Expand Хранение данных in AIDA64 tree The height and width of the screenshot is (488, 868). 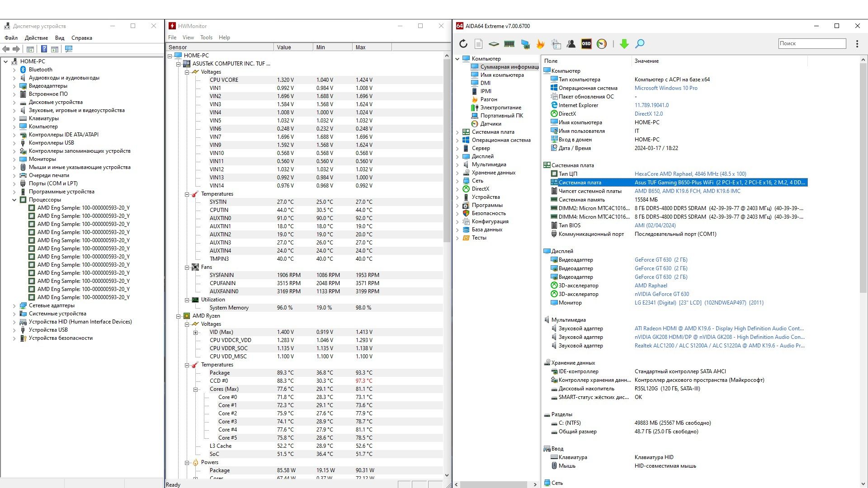pyautogui.click(x=457, y=173)
